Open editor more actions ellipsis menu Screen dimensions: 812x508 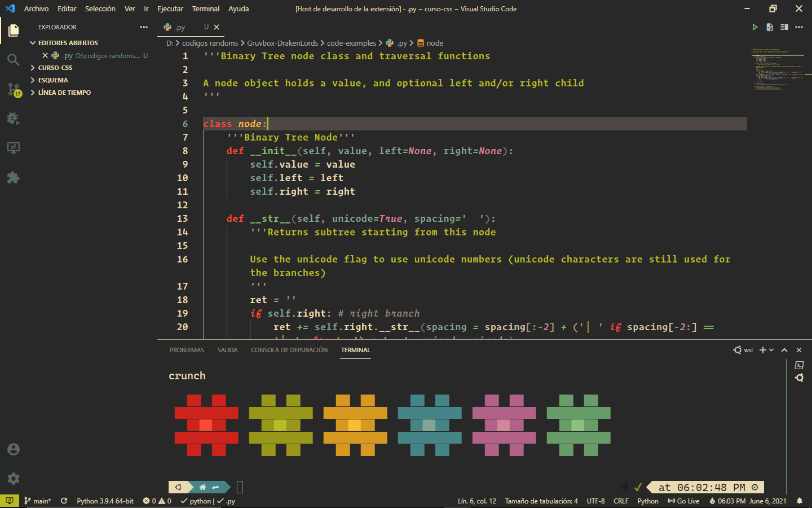tap(799, 27)
